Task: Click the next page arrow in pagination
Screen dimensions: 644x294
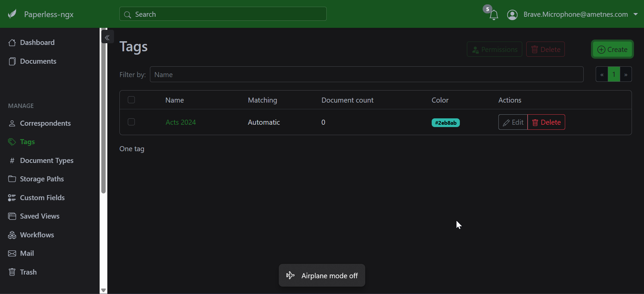Action: click(626, 74)
